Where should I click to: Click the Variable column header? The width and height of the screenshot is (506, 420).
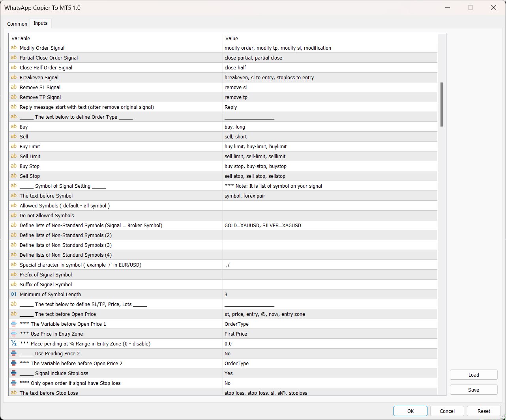click(116, 38)
